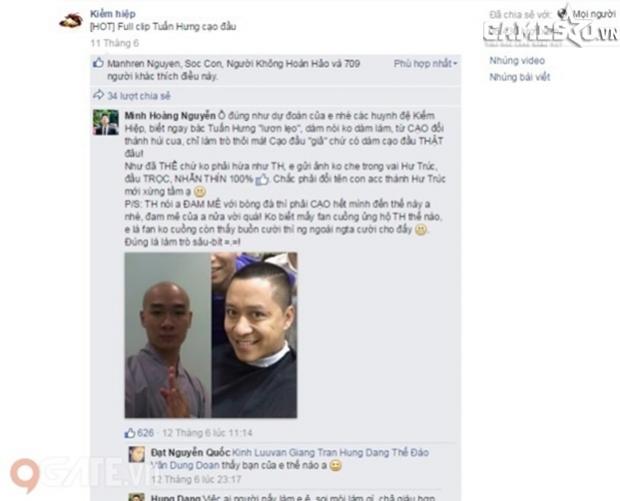Open Hung Dang's commenter avatar

click(136, 497)
